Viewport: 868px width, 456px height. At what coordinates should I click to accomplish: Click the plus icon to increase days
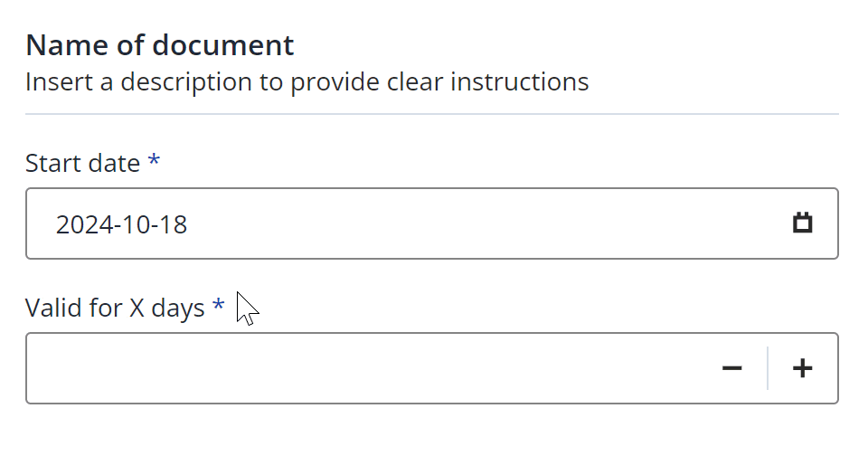[802, 368]
